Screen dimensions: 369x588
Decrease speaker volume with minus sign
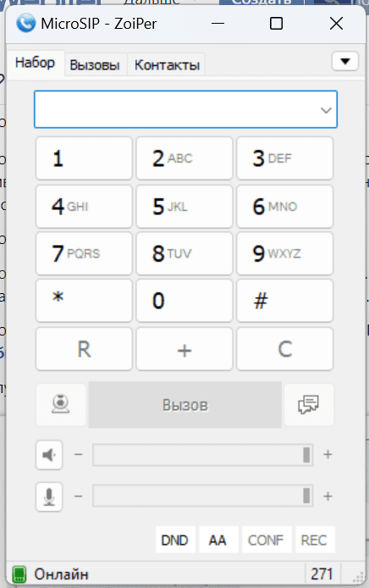point(79,454)
